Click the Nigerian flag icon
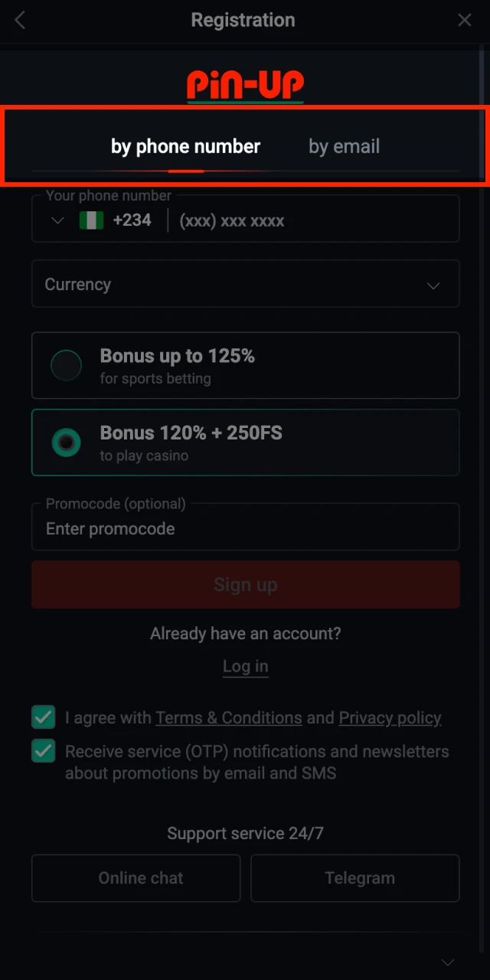 (91, 221)
